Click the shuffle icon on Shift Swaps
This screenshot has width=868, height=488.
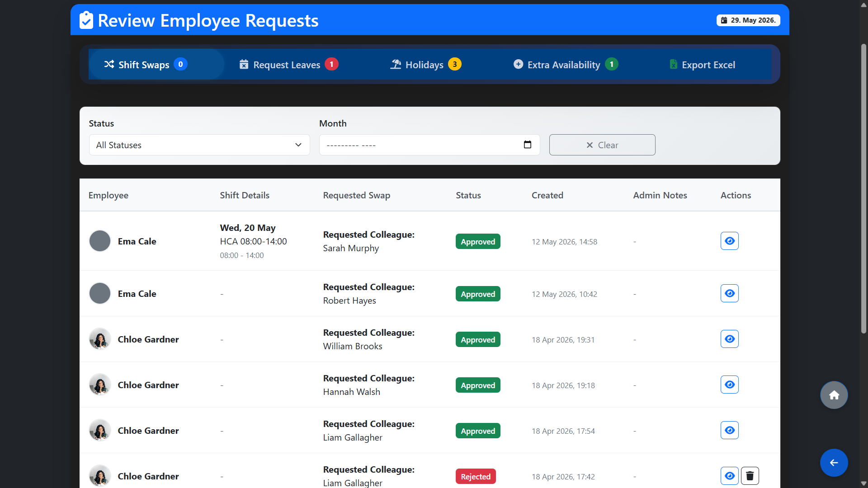[x=109, y=64]
